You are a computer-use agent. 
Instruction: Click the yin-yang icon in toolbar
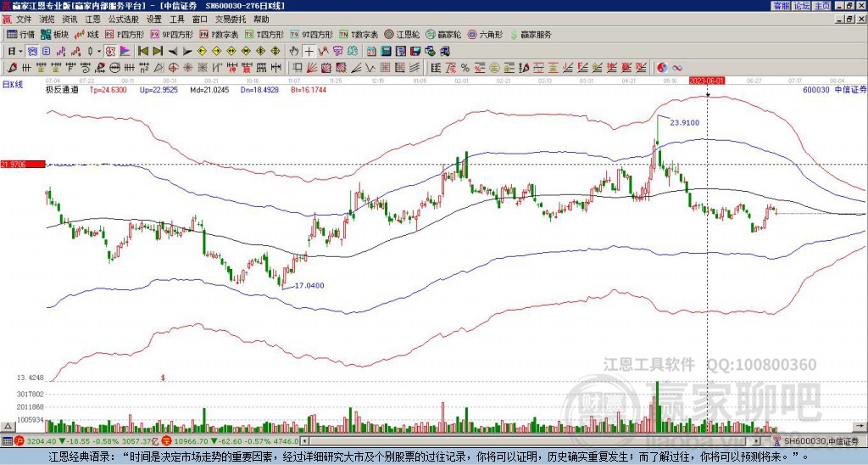[662, 68]
